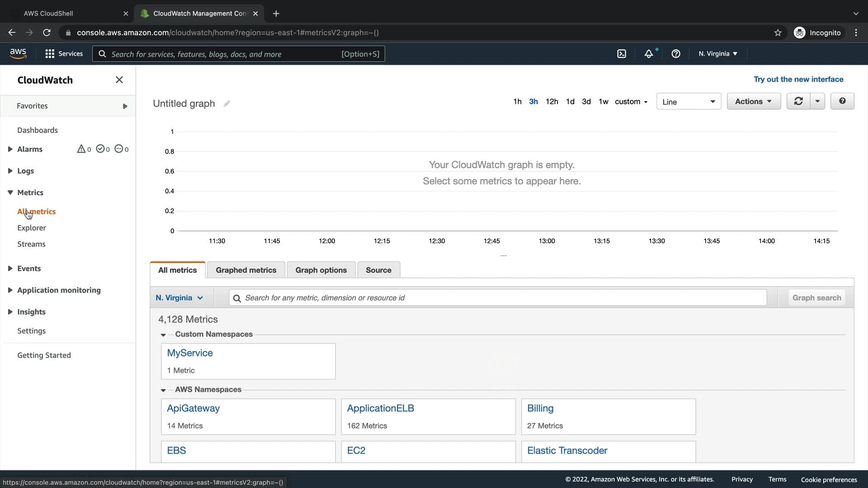Open the Line graph type dropdown
The width and height of the screenshot is (868, 488).
pyautogui.click(x=689, y=102)
